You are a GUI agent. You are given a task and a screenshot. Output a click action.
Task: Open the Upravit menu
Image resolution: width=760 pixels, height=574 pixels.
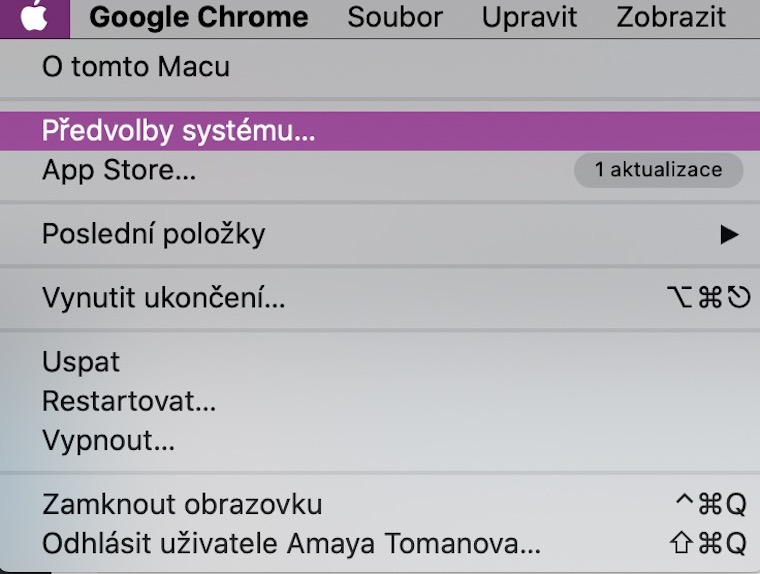click(x=529, y=17)
